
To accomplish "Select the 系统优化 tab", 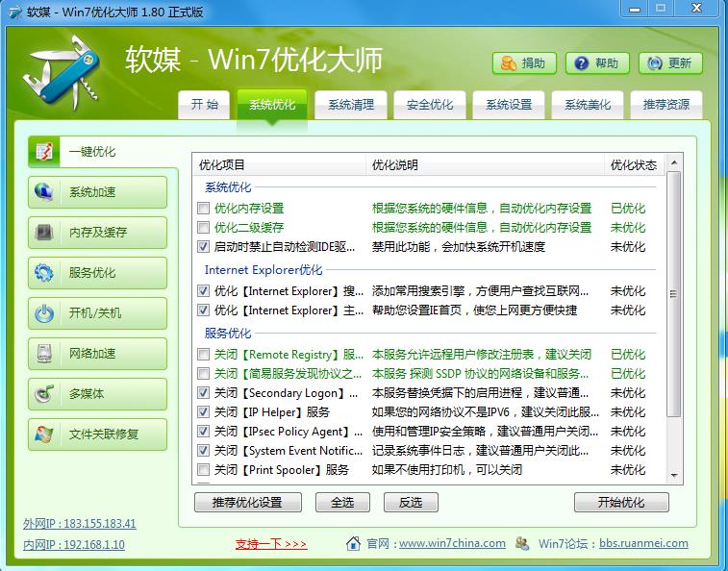I will [272, 105].
